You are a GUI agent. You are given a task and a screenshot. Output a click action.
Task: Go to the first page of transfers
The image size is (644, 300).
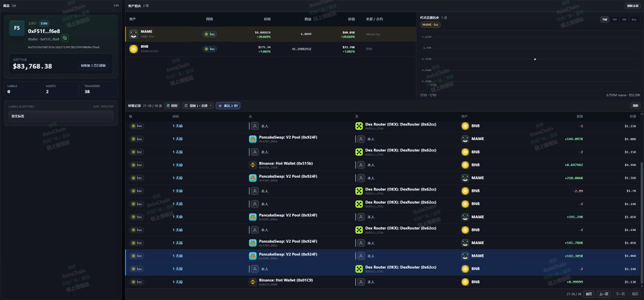point(589,294)
